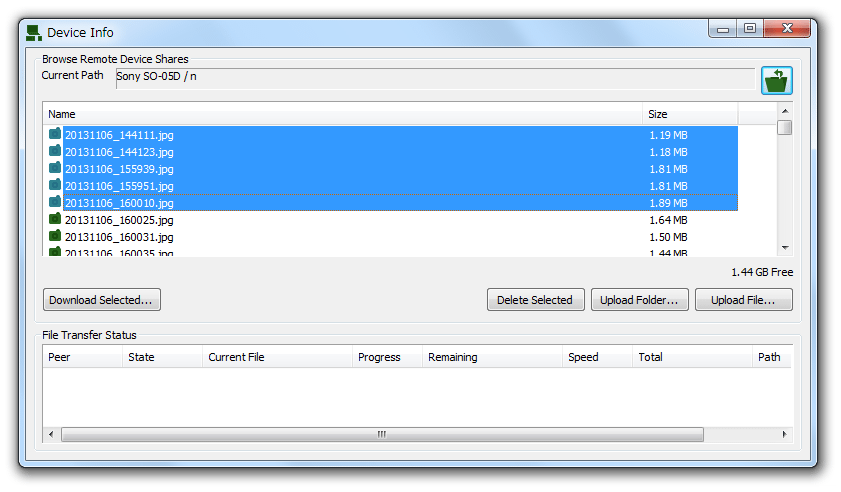Click the 1.89 MB size cell
Screen dimensions: 841x492
pos(668,203)
